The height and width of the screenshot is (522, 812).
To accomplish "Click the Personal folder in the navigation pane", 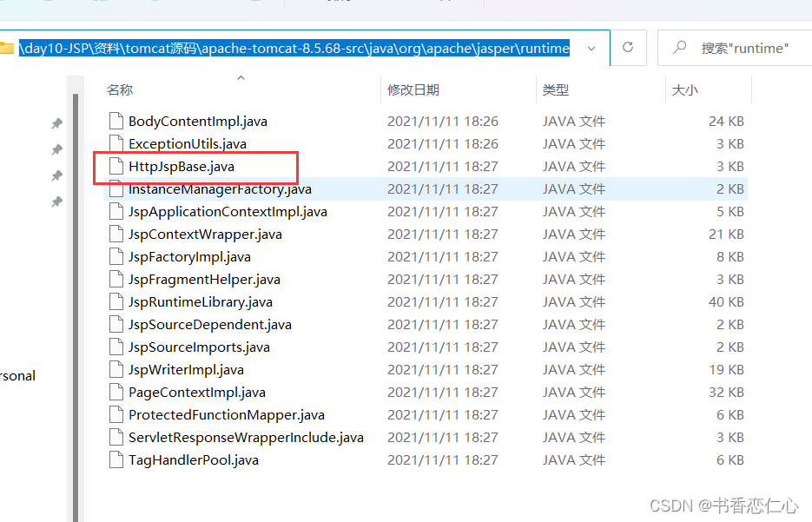I will (x=17, y=376).
